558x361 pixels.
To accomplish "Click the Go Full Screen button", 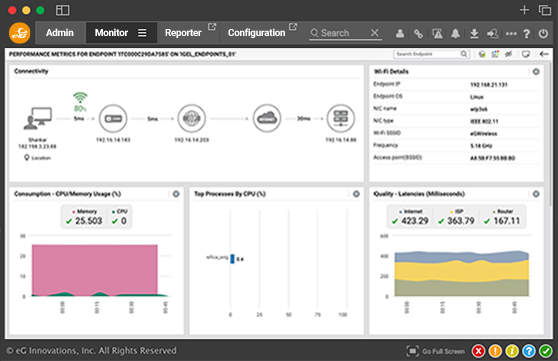I will pyautogui.click(x=436, y=351).
